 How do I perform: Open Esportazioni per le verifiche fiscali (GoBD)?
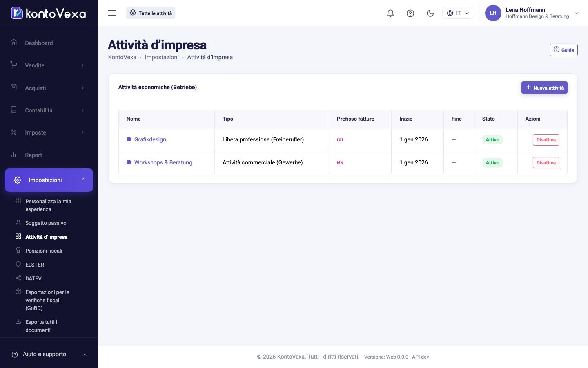pyautogui.click(x=47, y=300)
